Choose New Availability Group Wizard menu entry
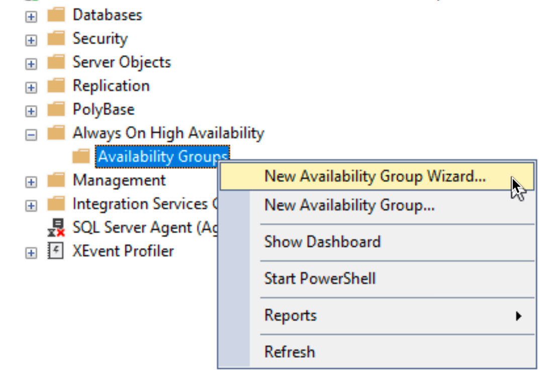Screen dimensions: 560x392 click(x=377, y=176)
